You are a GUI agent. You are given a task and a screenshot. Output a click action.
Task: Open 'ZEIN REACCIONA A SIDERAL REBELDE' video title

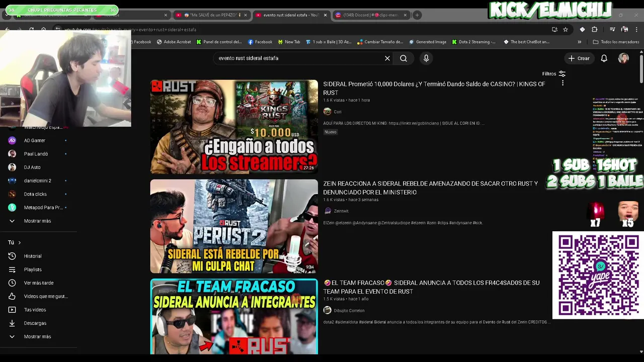click(430, 188)
